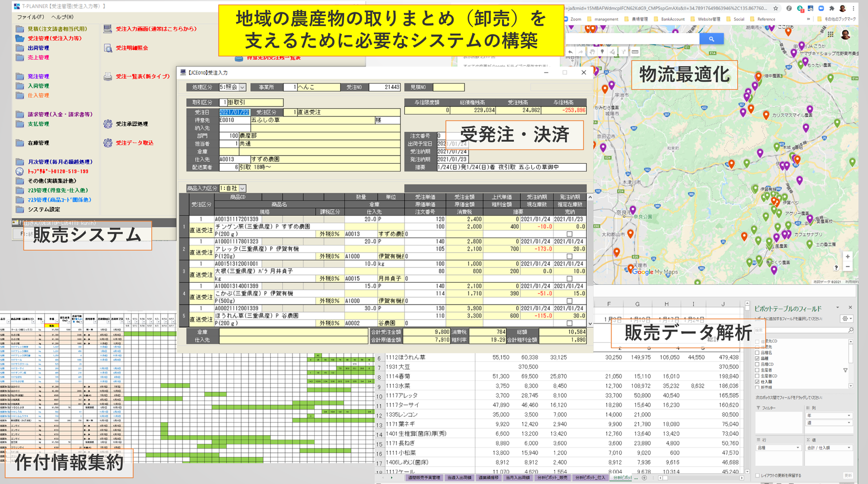Expand the 処理区分 dropdown
Image resolution: width=868 pixels, height=484 pixels.
tap(243, 87)
